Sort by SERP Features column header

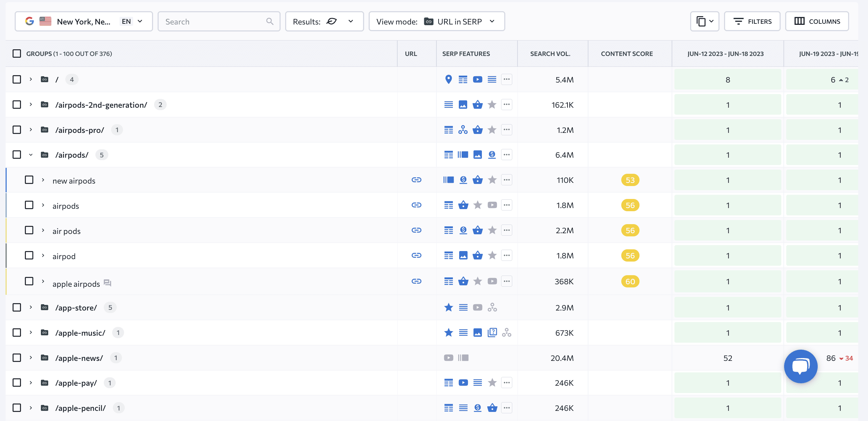(x=466, y=53)
